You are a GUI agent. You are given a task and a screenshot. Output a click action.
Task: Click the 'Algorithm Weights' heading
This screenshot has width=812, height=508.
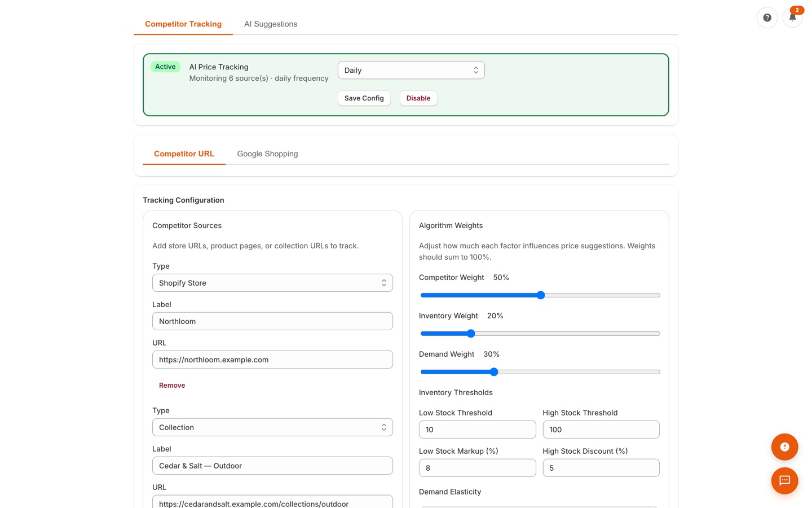pos(451,225)
